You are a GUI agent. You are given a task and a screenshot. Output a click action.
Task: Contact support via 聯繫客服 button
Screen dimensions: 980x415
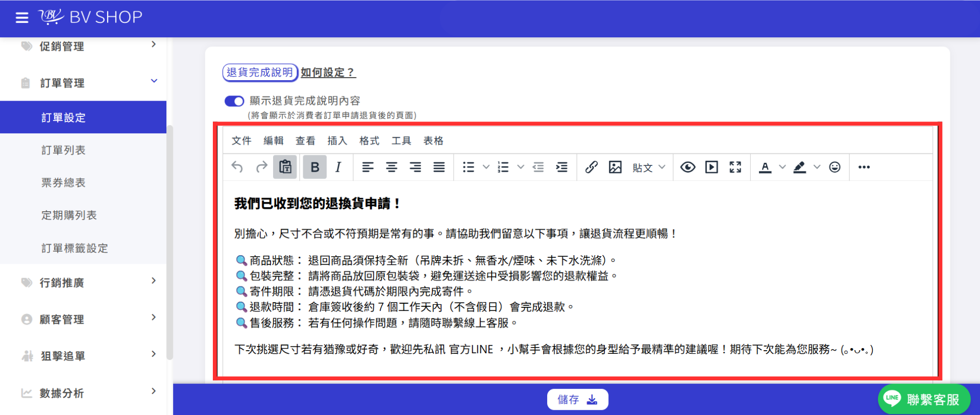(x=924, y=399)
